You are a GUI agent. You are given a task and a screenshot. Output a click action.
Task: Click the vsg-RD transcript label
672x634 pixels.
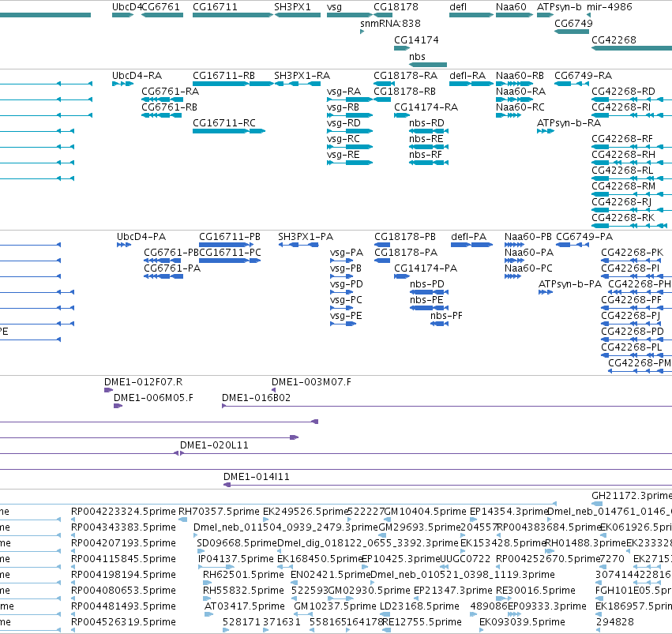click(344, 122)
